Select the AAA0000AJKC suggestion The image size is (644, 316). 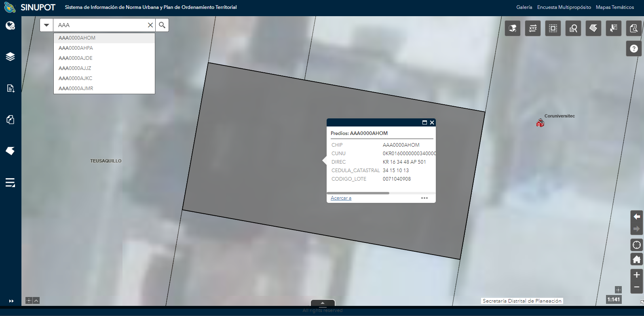tap(76, 78)
